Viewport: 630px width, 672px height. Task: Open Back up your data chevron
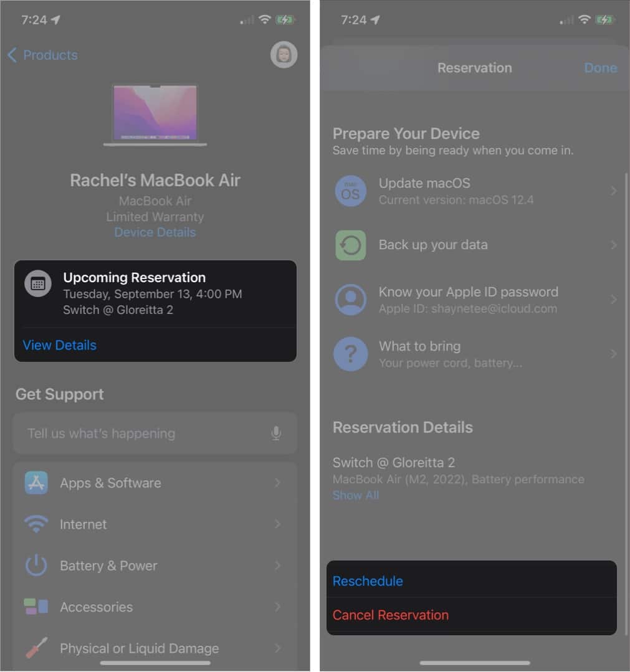pos(614,245)
